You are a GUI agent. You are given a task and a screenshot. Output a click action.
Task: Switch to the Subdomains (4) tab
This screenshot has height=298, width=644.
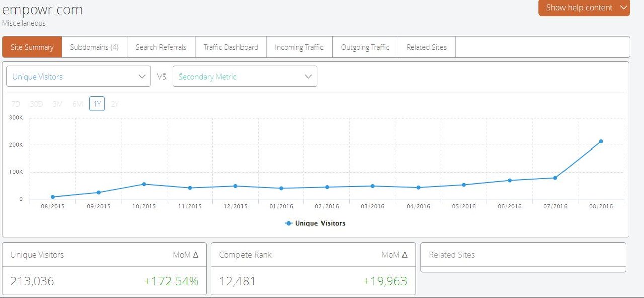pyautogui.click(x=95, y=47)
